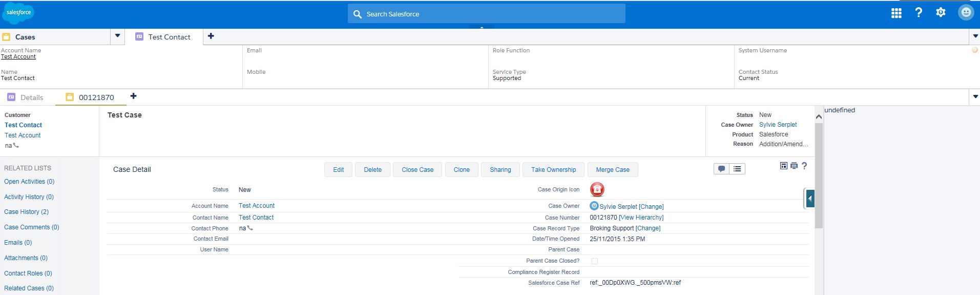
Task: Click the Salesforce cloud logo
Action: click(18, 13)
